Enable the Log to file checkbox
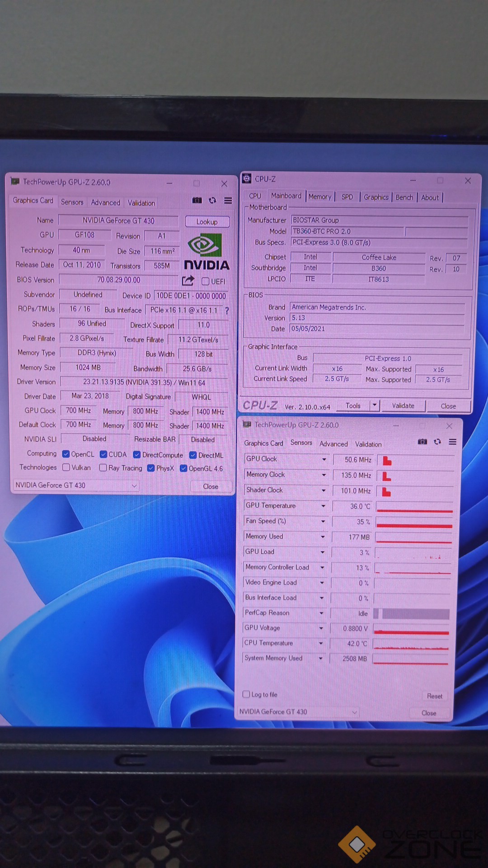The width and height of the screenshot is (488, 868). [246, 694]
